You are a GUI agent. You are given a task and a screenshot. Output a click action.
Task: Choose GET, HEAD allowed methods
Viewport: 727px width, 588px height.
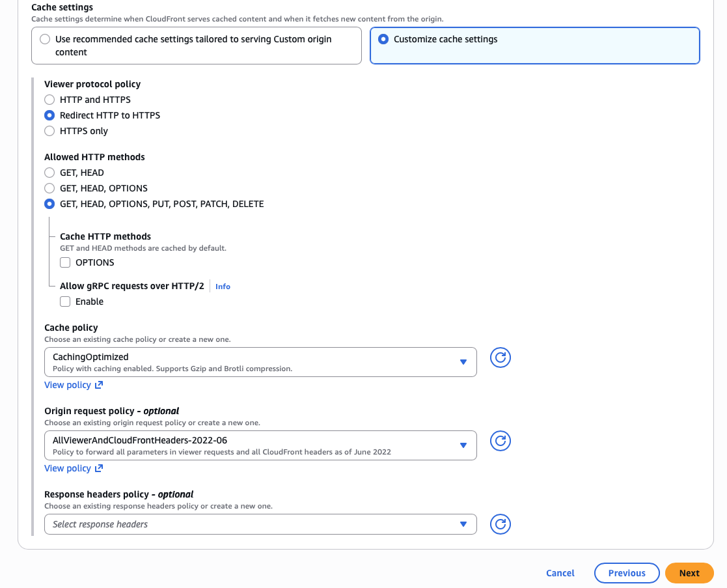click(49, 173)
